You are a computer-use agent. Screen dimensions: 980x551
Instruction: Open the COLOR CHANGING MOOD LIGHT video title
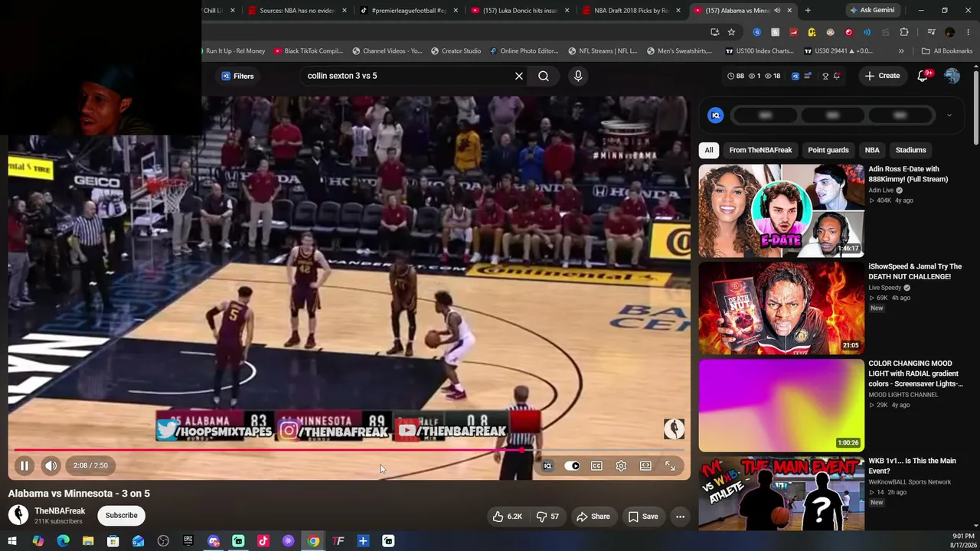pyautogui.click(x=915, y=373)
